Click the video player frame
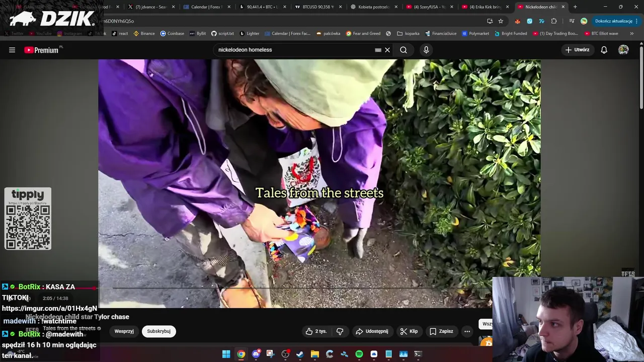 (319, 183)
